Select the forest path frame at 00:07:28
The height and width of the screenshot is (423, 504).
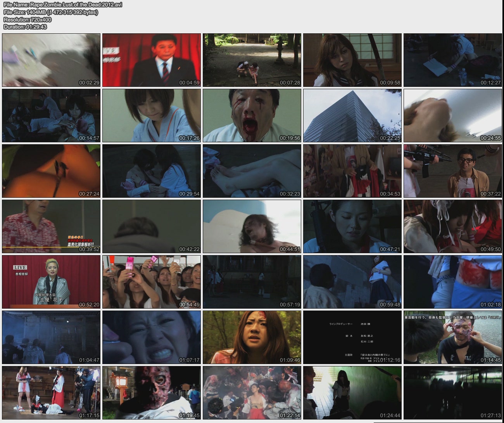point(252,60)
